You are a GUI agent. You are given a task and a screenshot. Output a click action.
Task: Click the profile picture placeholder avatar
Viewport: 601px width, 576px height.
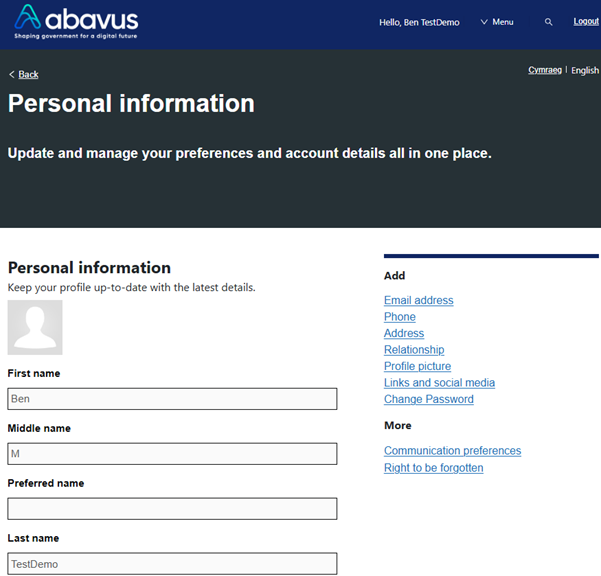click(35, 327)
